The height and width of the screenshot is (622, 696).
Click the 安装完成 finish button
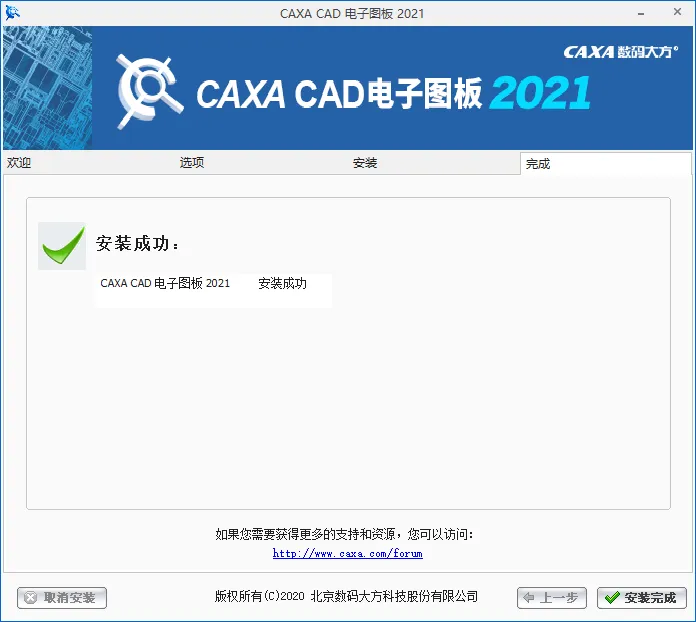tap(641, 598)
